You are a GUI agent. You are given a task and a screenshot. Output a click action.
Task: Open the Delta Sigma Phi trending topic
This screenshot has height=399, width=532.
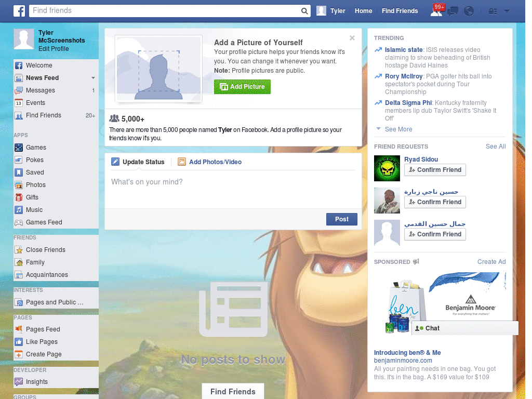pos(408,103)
